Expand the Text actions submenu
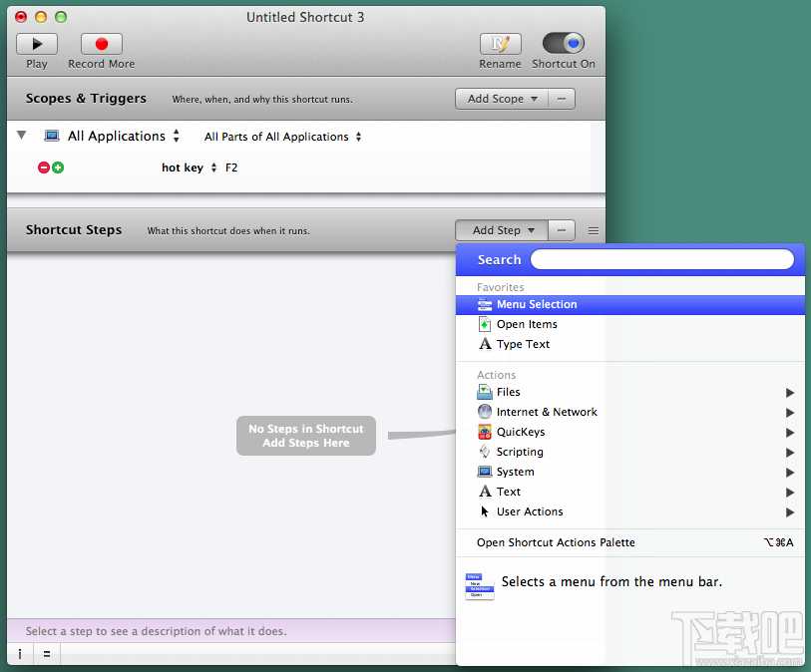The width and height of the screenshot is (811, 672). coord(630,492)
